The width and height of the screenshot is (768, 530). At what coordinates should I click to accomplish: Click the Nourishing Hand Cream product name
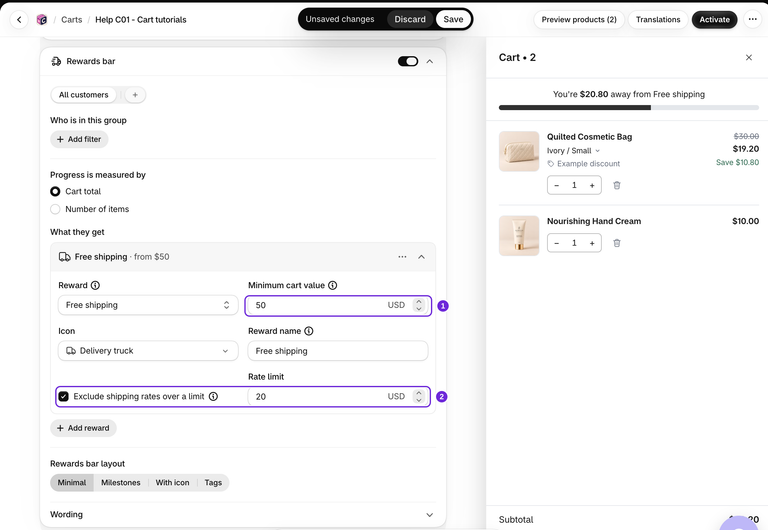click(594, 221)
